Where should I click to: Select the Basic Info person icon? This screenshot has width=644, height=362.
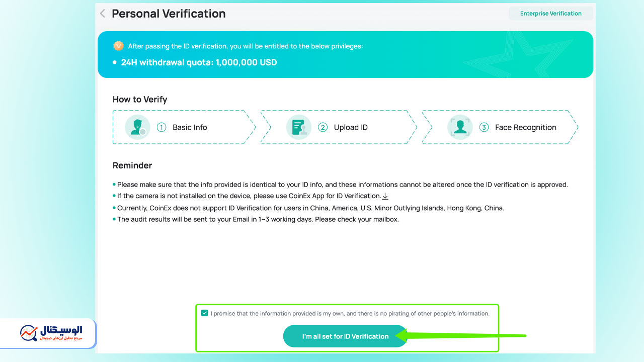(x=137, y=127)
